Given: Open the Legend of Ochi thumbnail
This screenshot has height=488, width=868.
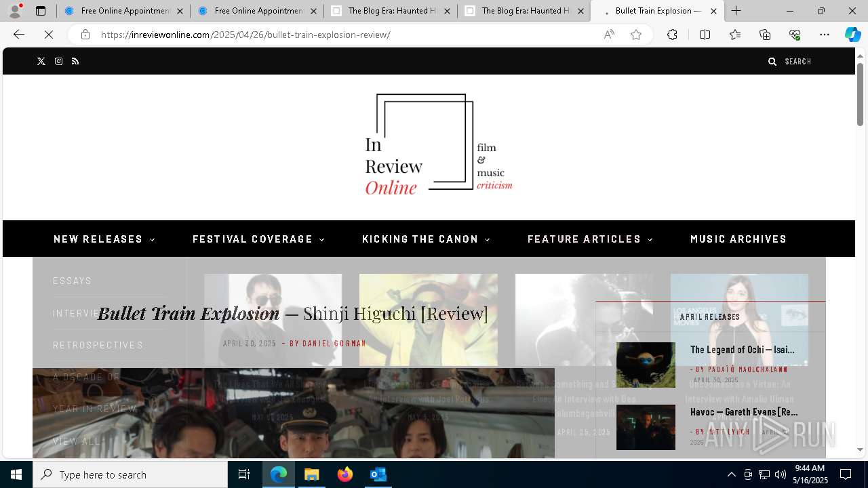Looking at the screenshot, I should pos(646,365).
